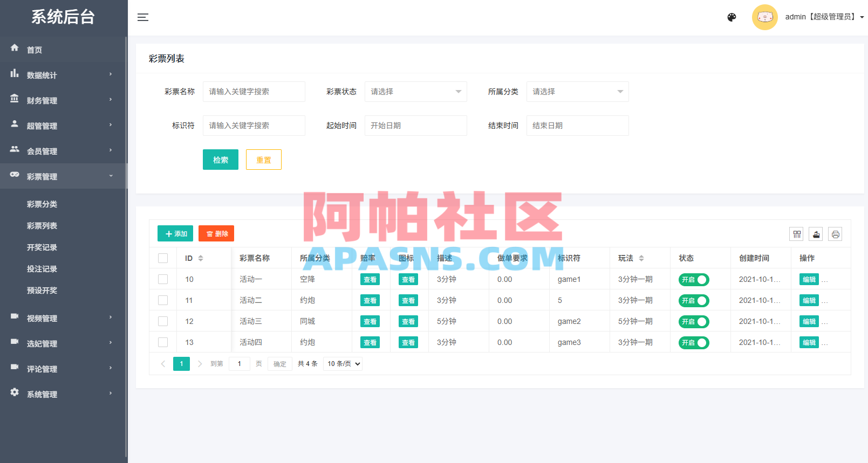Expand 财务管理 menu
The height and width of the screenshot is (463, 868).
[64, 100]
